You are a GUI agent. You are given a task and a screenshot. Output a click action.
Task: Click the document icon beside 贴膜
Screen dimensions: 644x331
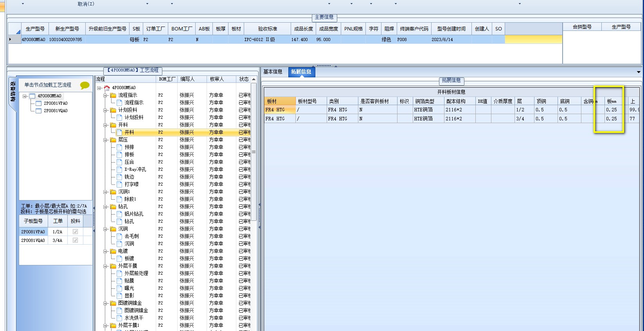tap(119, 281)
